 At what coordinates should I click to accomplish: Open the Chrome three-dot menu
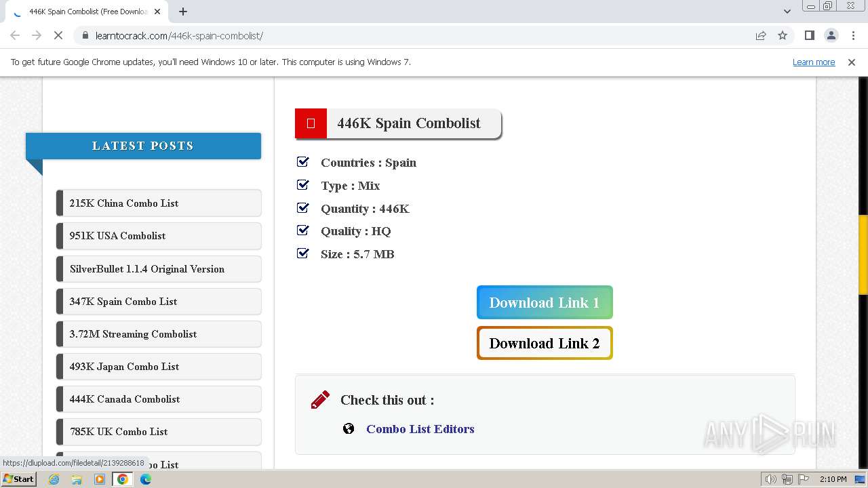tap(853, 35)
